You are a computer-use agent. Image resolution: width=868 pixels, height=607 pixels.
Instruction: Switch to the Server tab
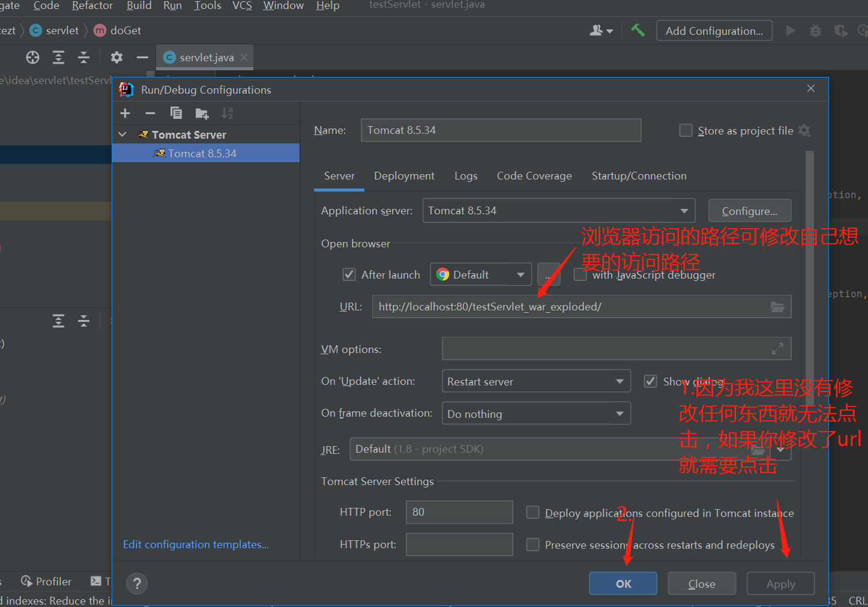click(x=339, y=176)
